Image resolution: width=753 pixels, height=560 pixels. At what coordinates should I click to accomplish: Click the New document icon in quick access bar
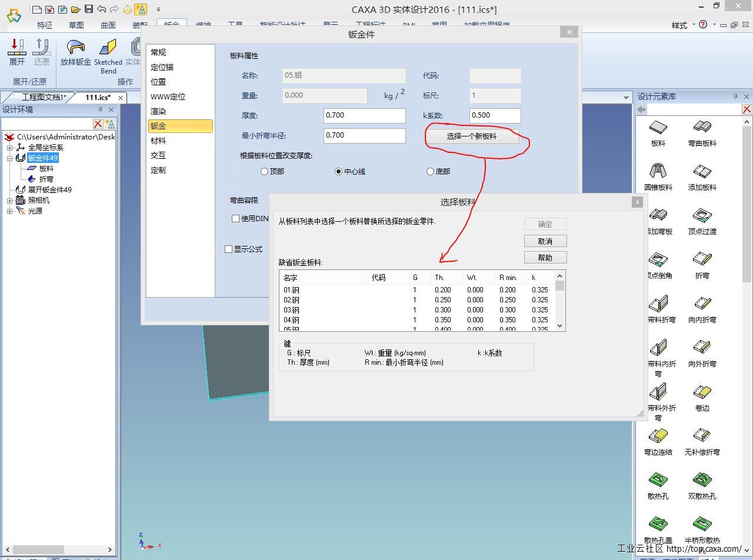tap(37, 9)
